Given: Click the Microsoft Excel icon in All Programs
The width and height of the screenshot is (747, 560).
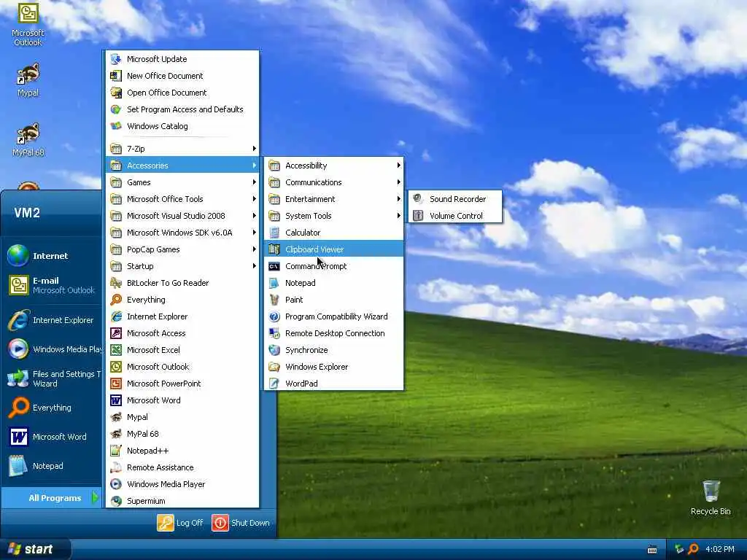Looking at the screenshot, I should (116, 350).
